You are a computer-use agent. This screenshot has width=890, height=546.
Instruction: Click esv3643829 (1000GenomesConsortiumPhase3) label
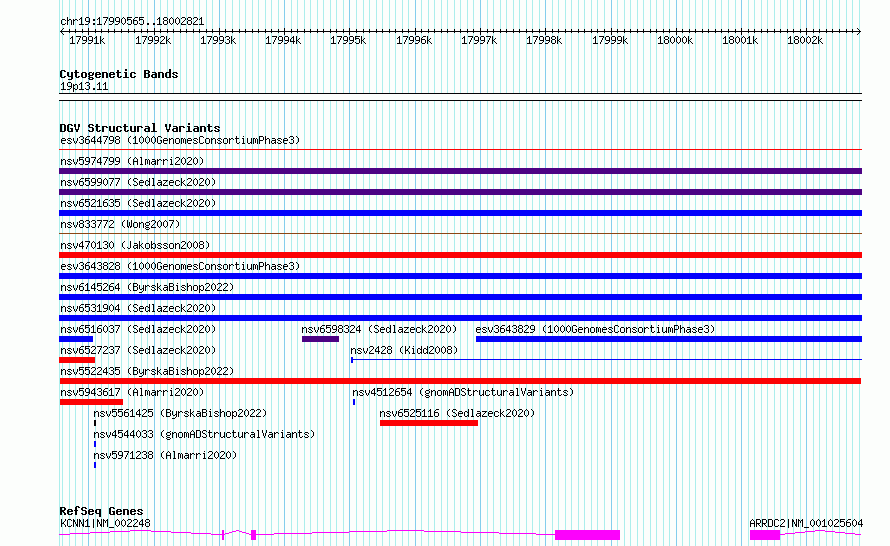[595, 329]
